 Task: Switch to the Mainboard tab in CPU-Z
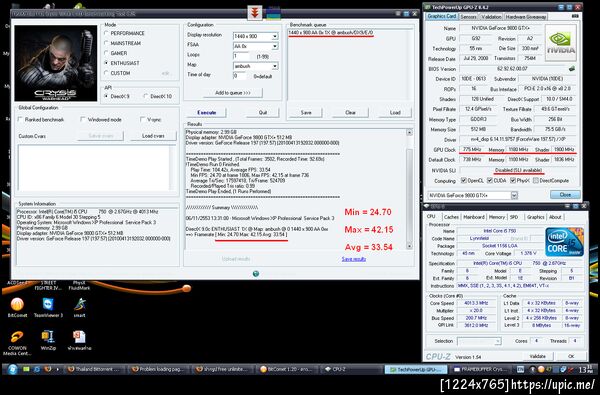pyautogui.click(x=474, y=217)
